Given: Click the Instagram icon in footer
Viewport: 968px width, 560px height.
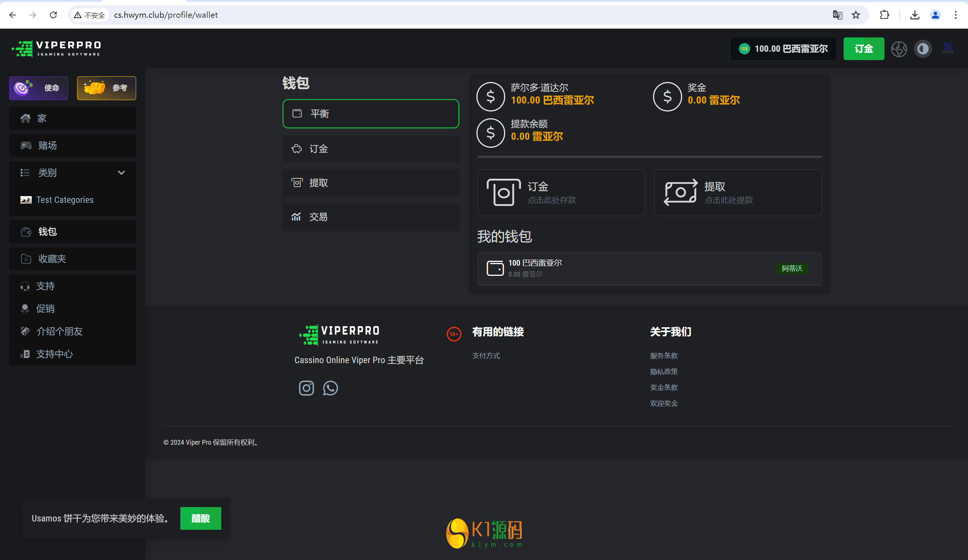Looking at the screenshot, I should pyautogui.click(x=306, y=388).
